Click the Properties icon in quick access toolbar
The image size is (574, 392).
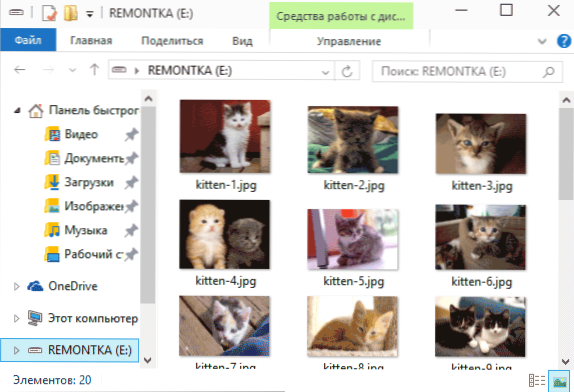49,13
